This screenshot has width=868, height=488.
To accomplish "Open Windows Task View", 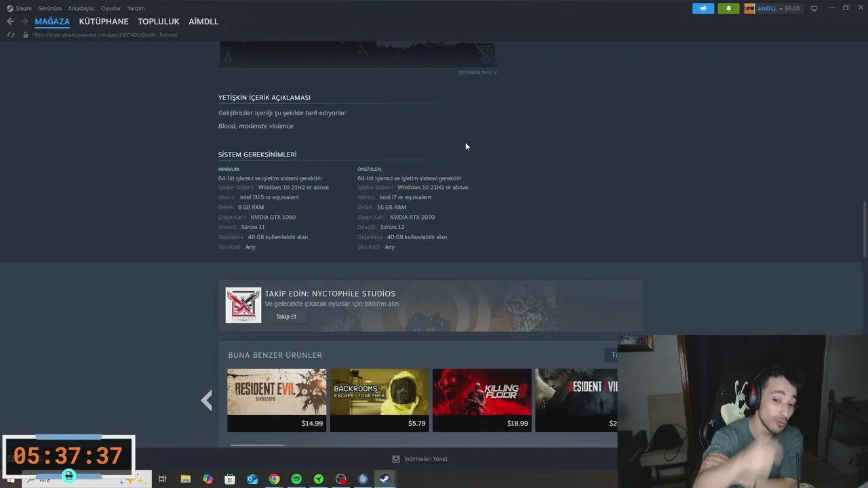I will pos(163,479).
